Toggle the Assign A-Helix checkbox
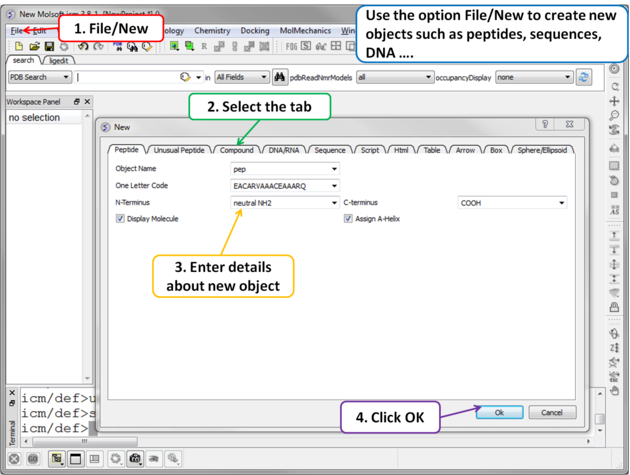The height and width of the screenshot is (475, 630). [x=348, y=219]
